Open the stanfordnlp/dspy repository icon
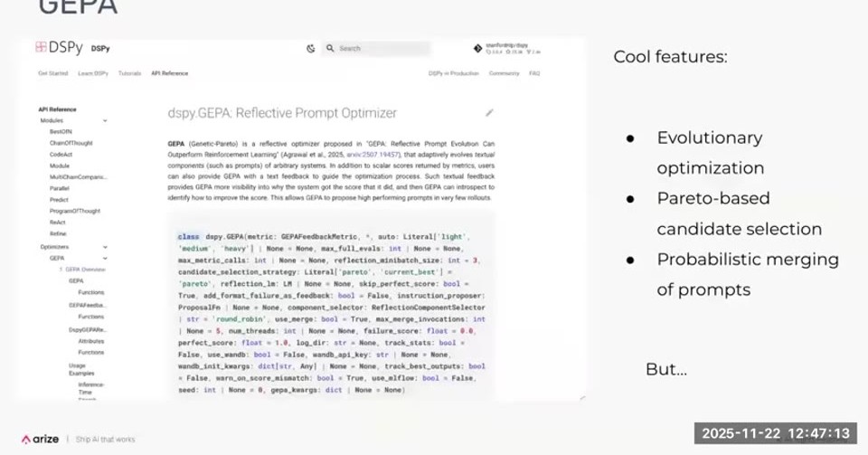This screenshot has width=868, height=455. pos(477,49)
